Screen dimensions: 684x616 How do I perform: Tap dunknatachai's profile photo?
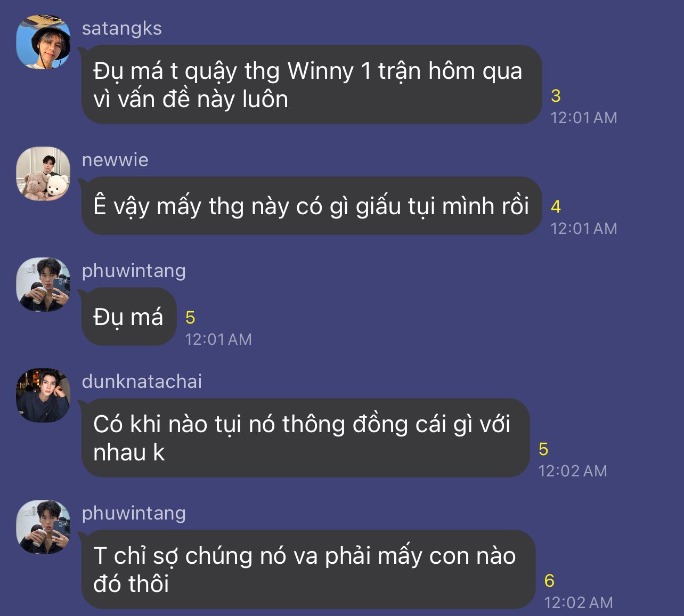click(x=43, y=395)
